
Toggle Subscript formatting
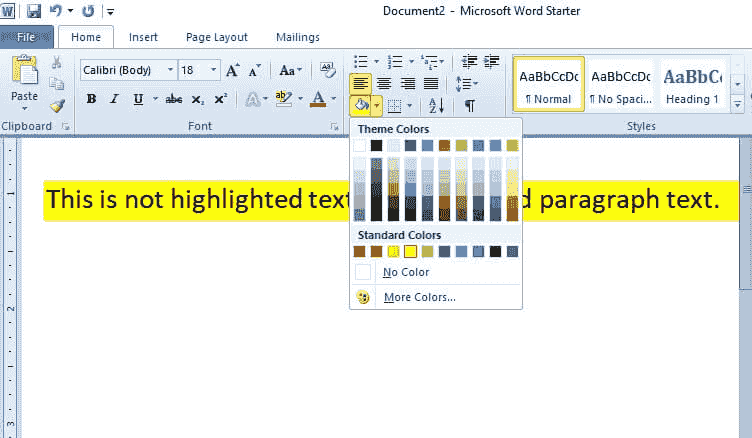pos(198,99)
